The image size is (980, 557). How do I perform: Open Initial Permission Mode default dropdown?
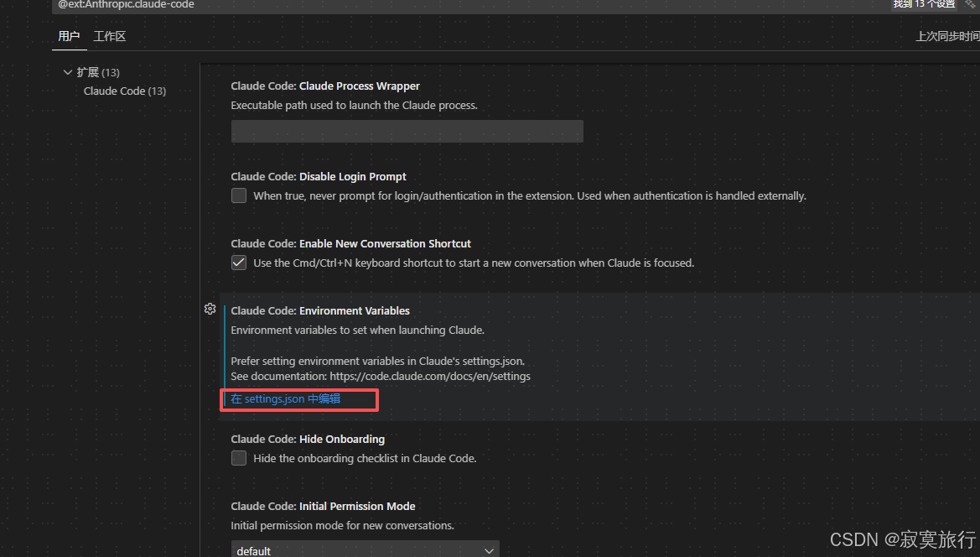coord(365,549)
